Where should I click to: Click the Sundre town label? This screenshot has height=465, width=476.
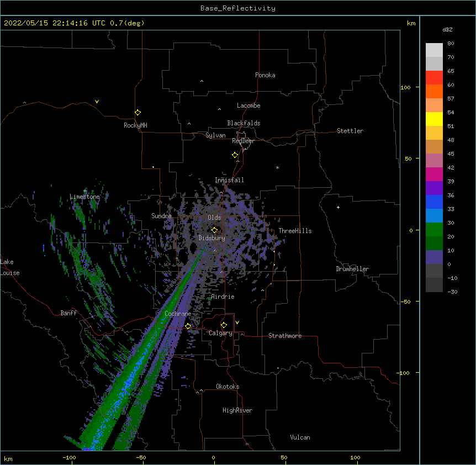(x=161, y=216)
